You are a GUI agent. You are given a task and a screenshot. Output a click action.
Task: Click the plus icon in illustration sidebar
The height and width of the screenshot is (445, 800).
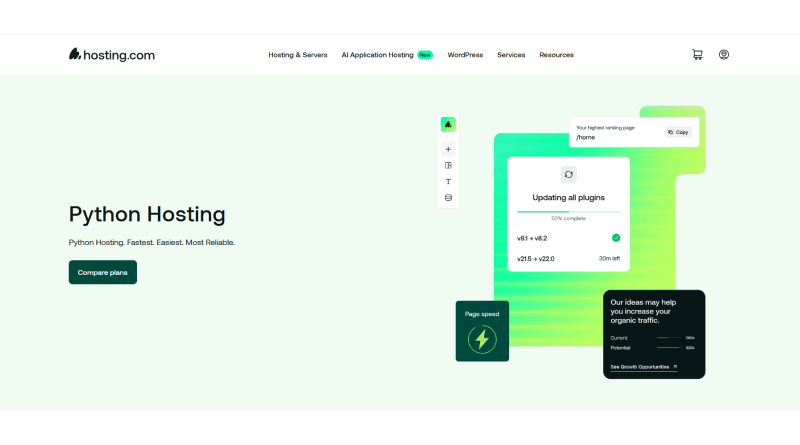448,150
